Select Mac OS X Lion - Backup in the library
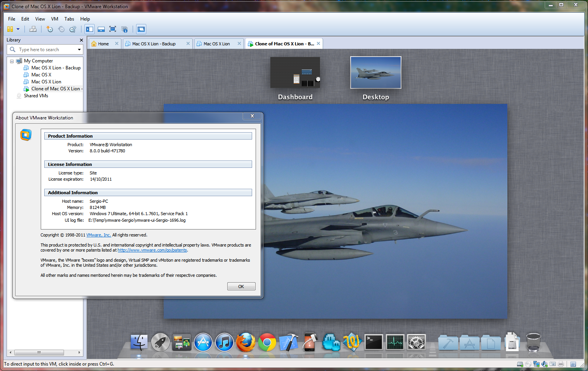 click(x=56, y=68)
